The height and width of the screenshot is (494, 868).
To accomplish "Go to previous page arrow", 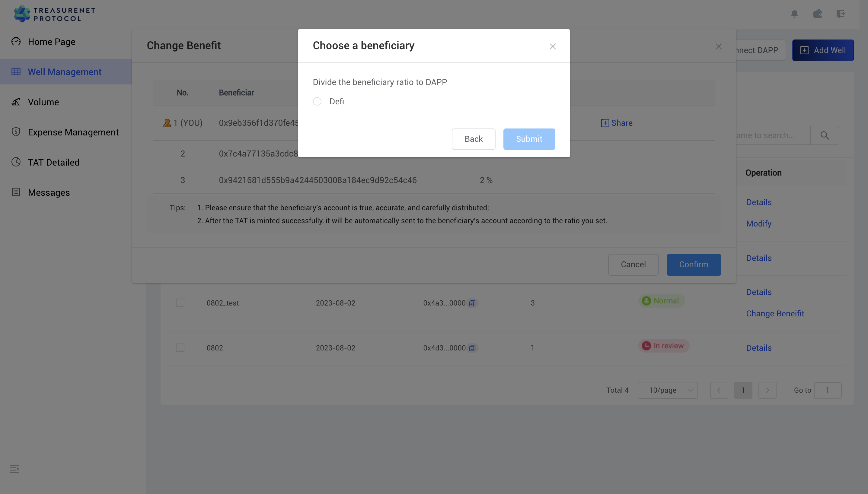I will (x=719, y=390).
